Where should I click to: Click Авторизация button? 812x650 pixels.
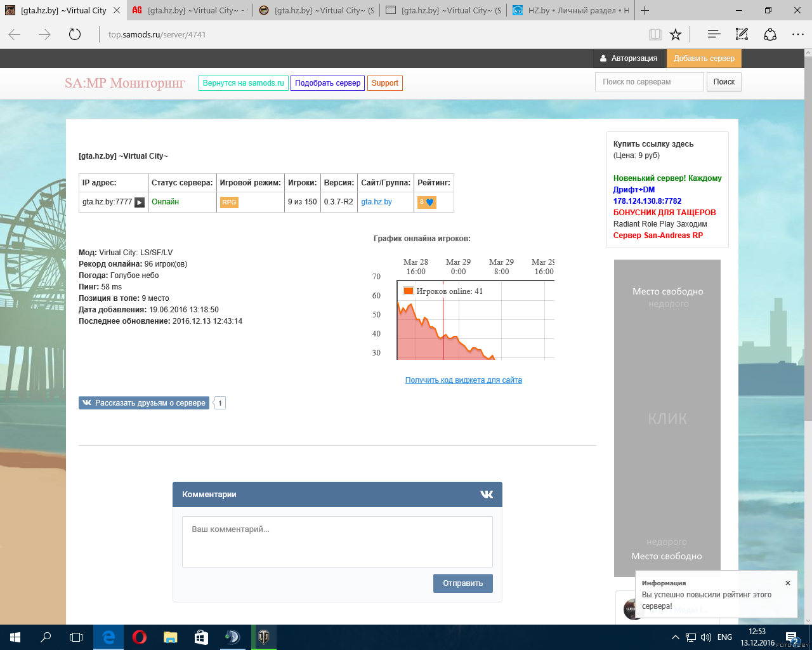629,58
